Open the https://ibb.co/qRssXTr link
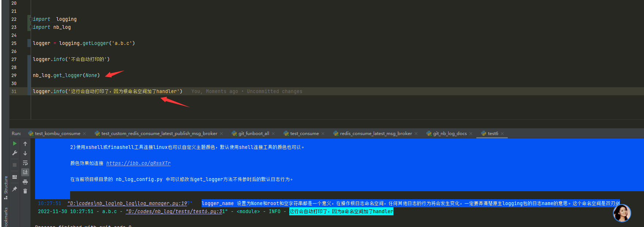This screenshot has height=227, width=644. pos(138,163)
